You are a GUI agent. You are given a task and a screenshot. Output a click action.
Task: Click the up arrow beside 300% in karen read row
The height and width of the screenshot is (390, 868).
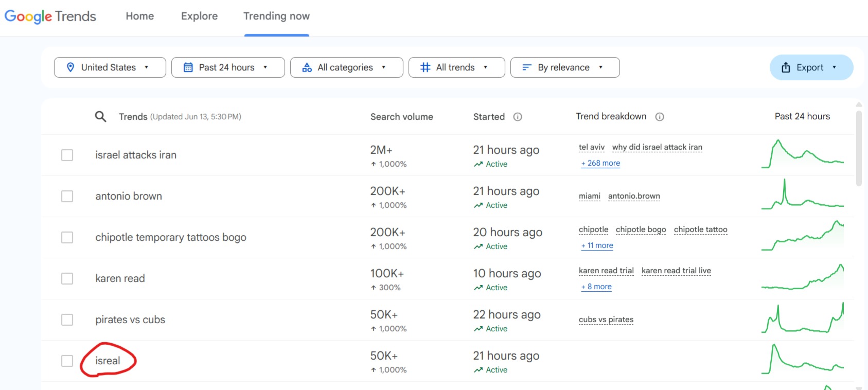point(374,288)
